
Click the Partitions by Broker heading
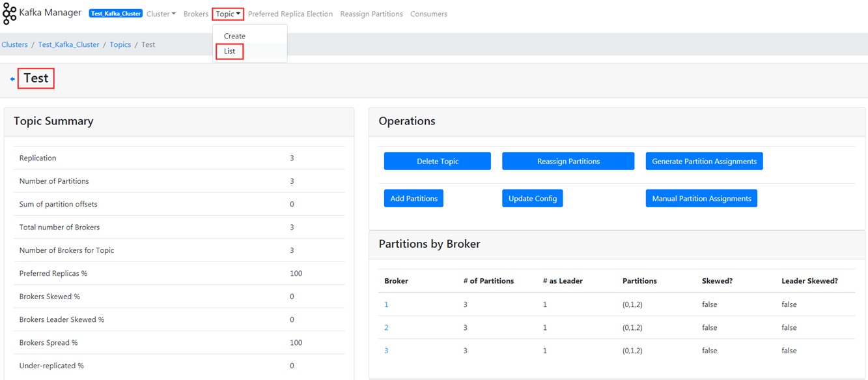pos(430,244)
